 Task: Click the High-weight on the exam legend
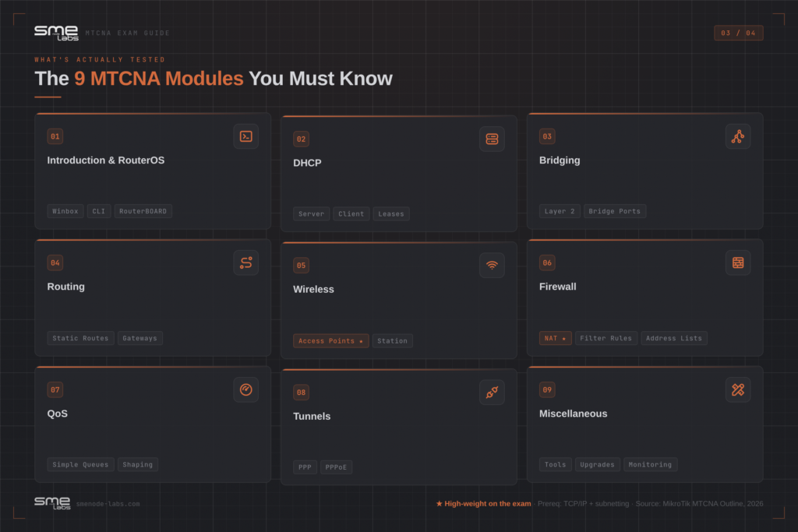[483, 503]
